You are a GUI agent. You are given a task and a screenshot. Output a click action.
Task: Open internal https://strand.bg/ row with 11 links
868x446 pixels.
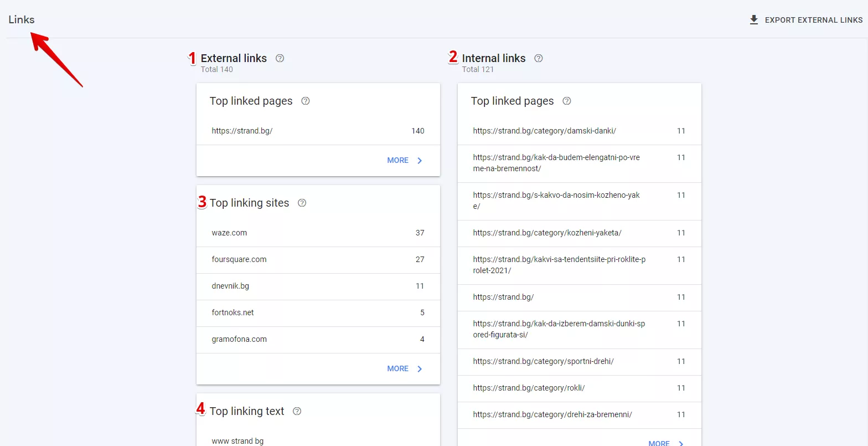click(580, 298)
